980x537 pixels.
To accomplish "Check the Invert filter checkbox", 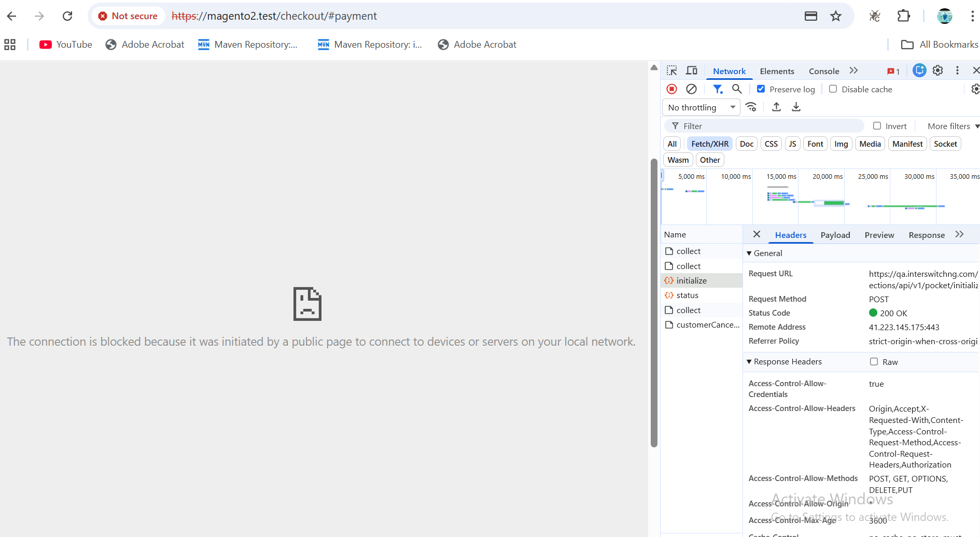I will pyautogui.click(x=877, y=126).
